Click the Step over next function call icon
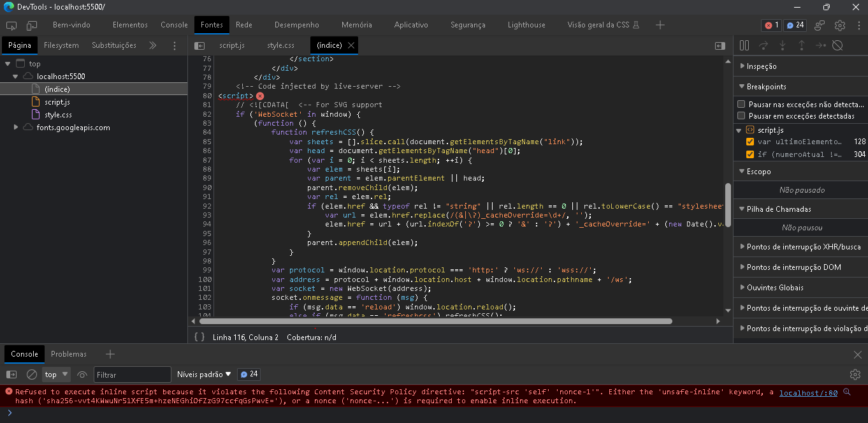 (762, 45)
